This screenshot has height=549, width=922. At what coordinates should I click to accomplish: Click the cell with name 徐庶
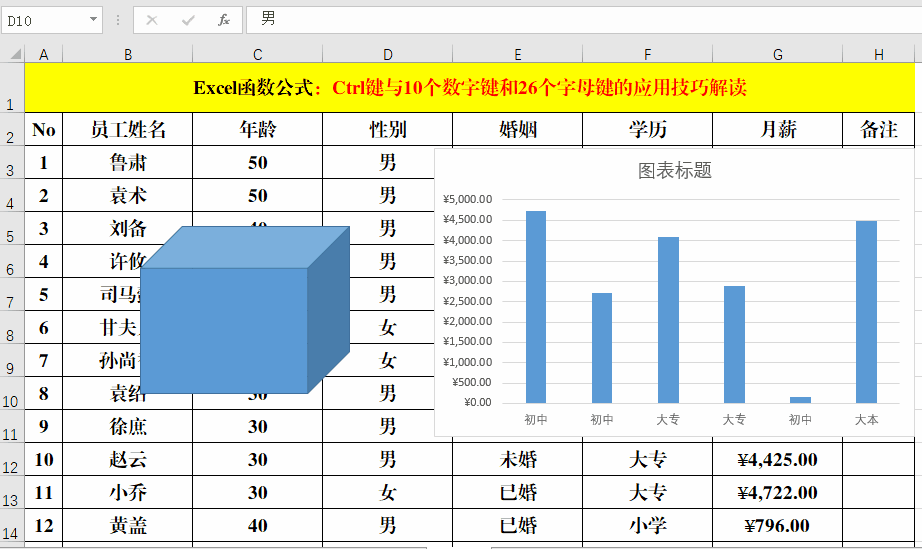[x=128, y=426]
